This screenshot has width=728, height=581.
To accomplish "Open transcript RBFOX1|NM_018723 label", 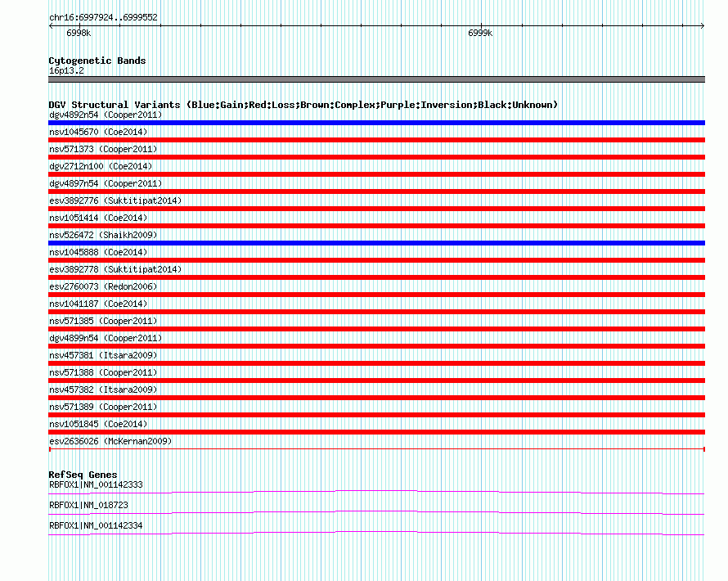I will (88, 505).
